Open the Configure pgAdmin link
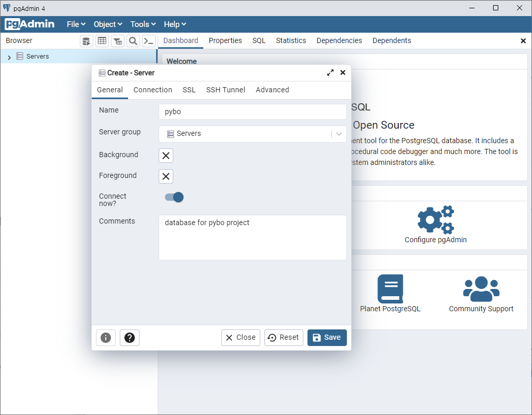 (x=436, y=240)
